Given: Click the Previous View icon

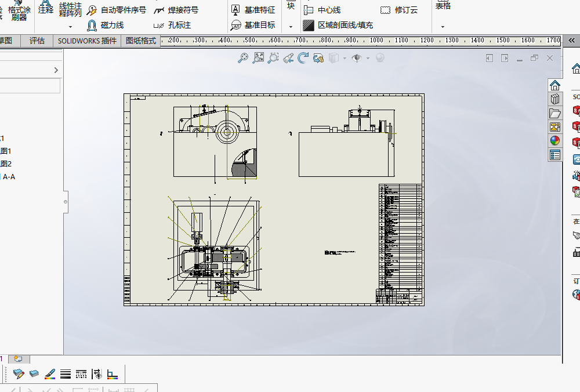Looking at the screenshot, I should point(288,58).
